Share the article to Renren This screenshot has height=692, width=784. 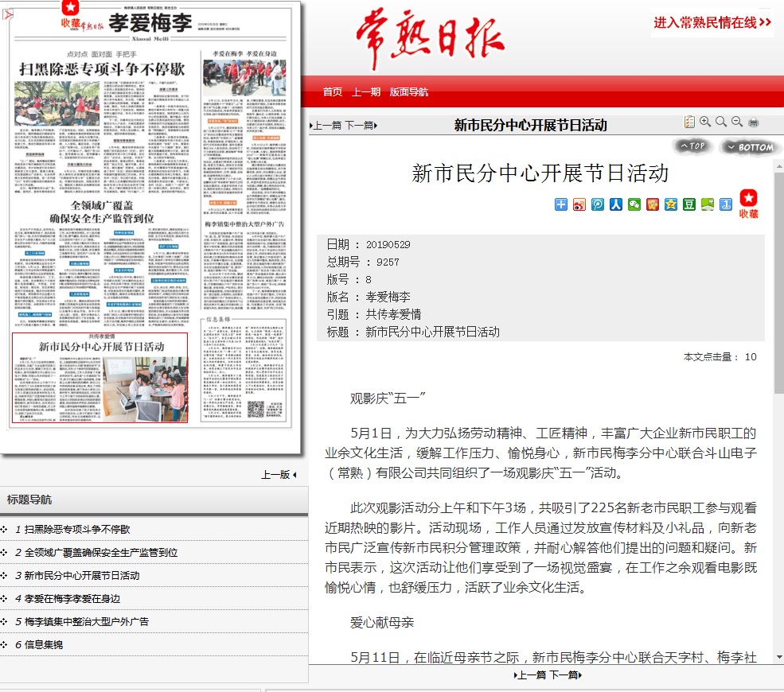click(x=616, y=204)
